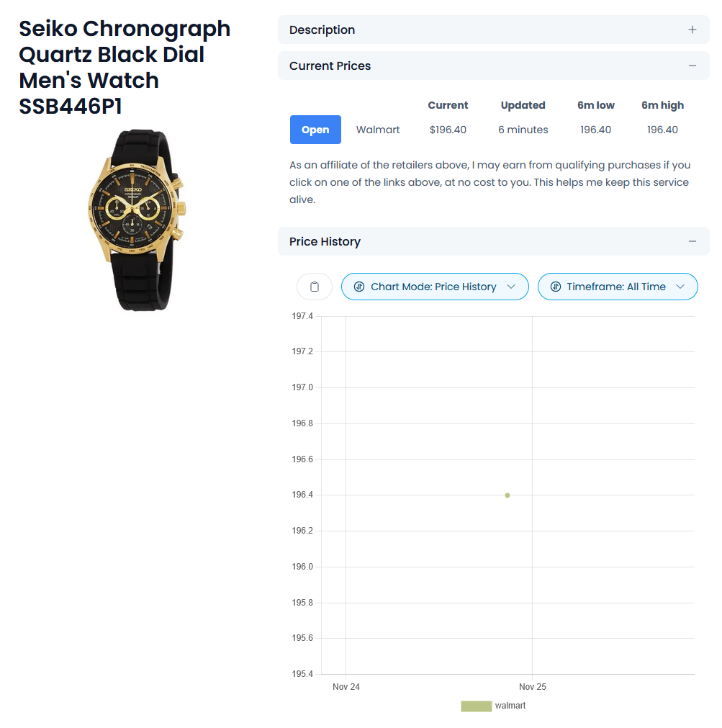Open the Timeframe dropdown chevron
The height and width of the screenshot is (728, 722).
tap(680, 287)
